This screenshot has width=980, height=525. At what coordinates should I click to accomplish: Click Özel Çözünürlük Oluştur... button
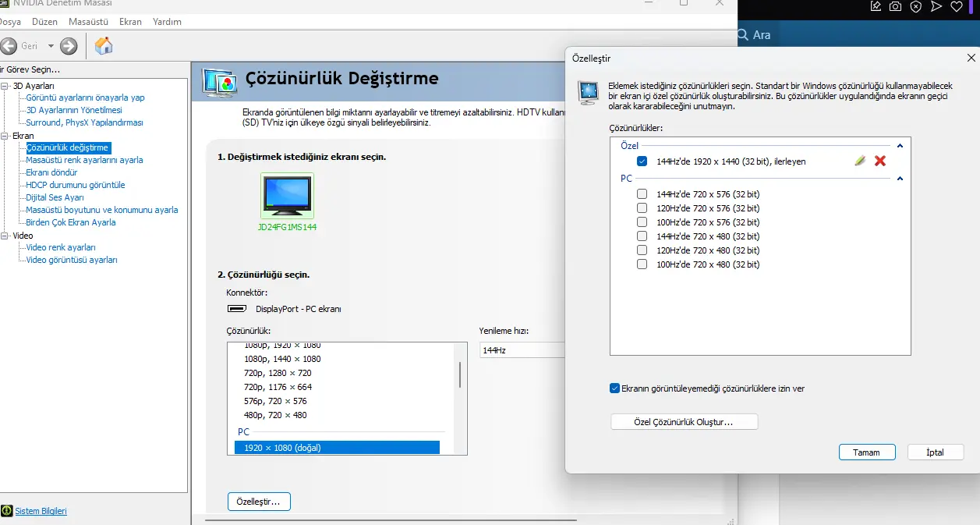coord(684,422)
